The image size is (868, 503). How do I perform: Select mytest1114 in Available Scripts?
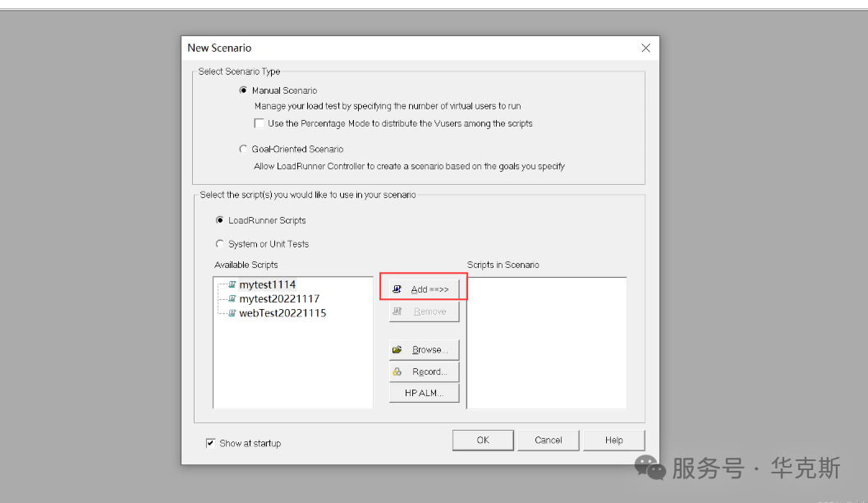point(268,284)
